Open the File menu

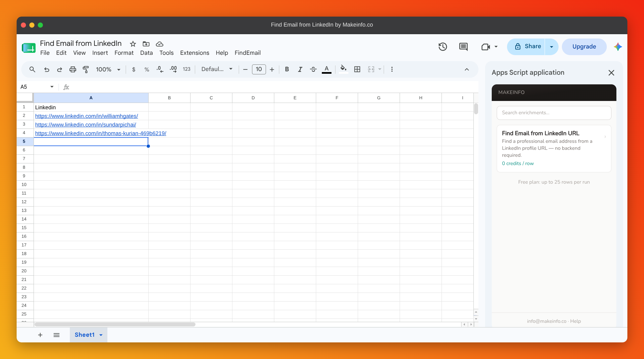pos(45,53)
